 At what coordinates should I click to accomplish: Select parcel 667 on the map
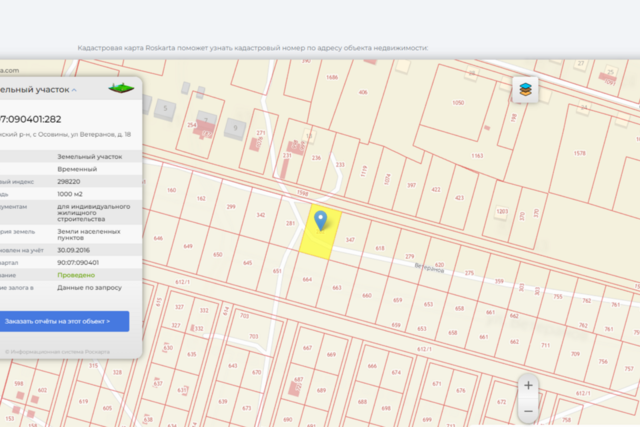(x=307, y=348)
